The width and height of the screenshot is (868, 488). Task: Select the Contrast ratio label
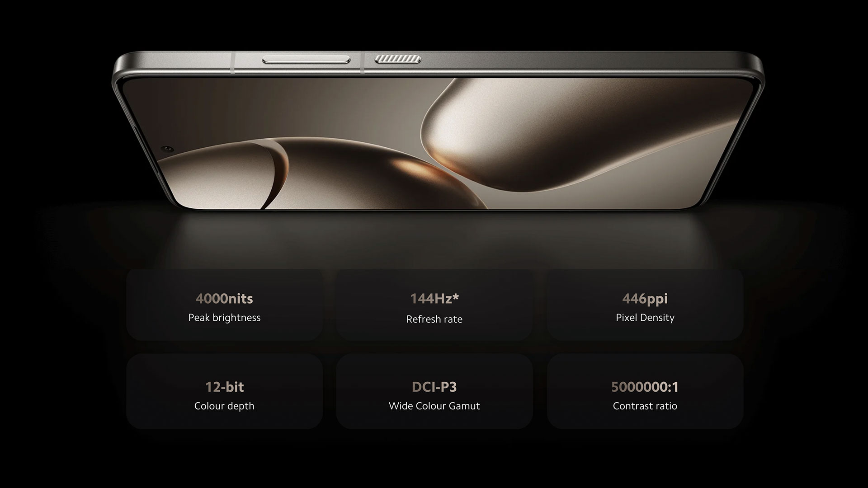645,406
